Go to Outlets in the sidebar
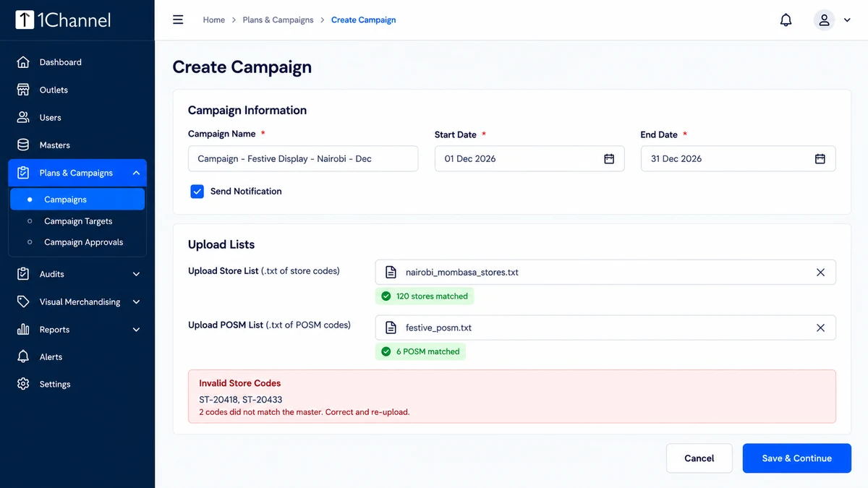Image resolution: width=868 pixels, height=488 pixels. pyautogui.click(x=77, y=90)
